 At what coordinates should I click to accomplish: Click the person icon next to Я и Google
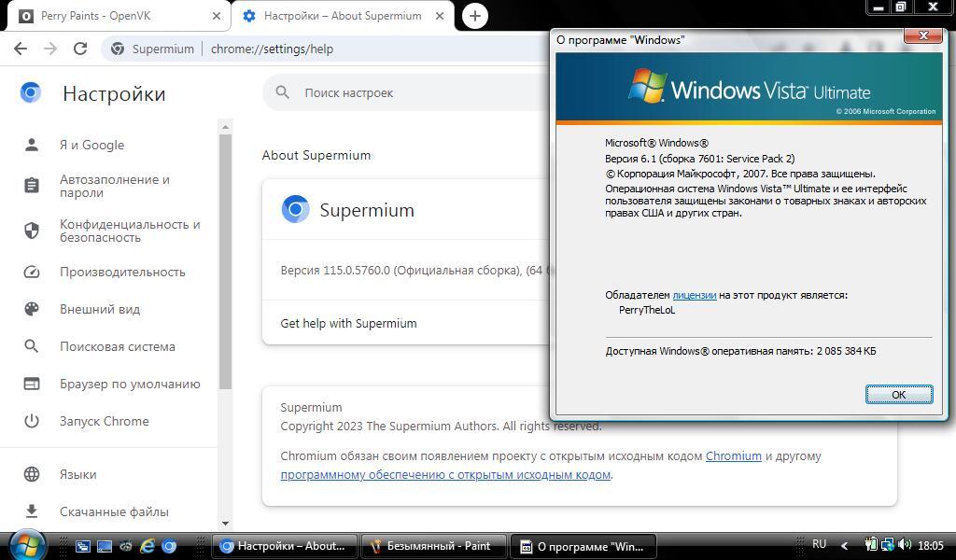pos(32,145)
